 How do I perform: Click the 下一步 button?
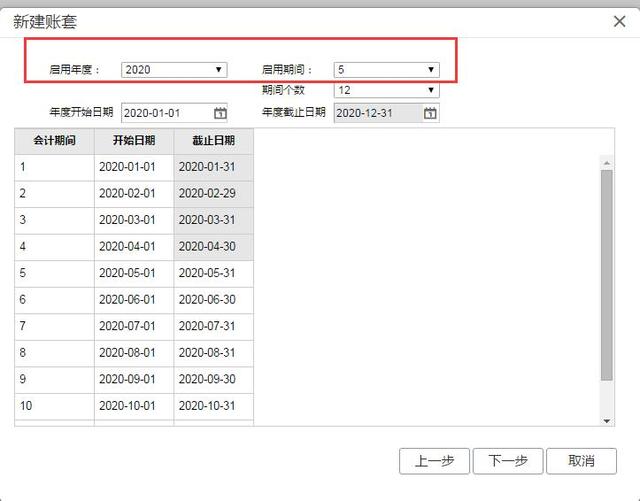[508, 461]
